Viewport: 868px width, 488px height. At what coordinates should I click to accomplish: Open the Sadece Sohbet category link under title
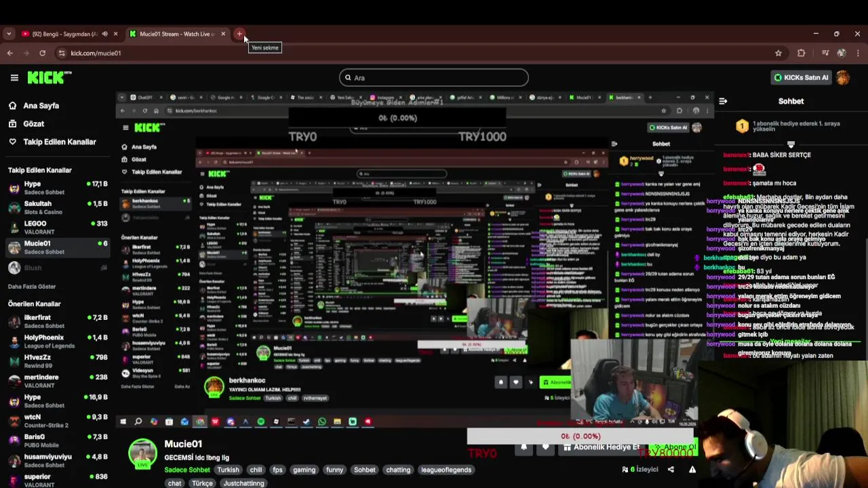[187, 470]
